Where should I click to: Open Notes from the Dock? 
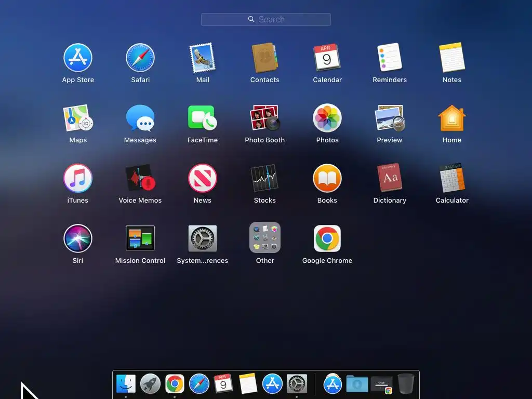click(248, 383)
